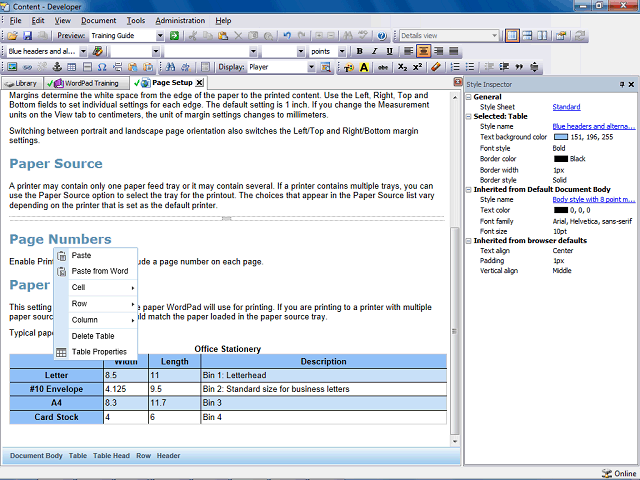The width and height of the screenshot is (640, 480).
Task: Toggle Underline formatting
Action: (390, 51)
